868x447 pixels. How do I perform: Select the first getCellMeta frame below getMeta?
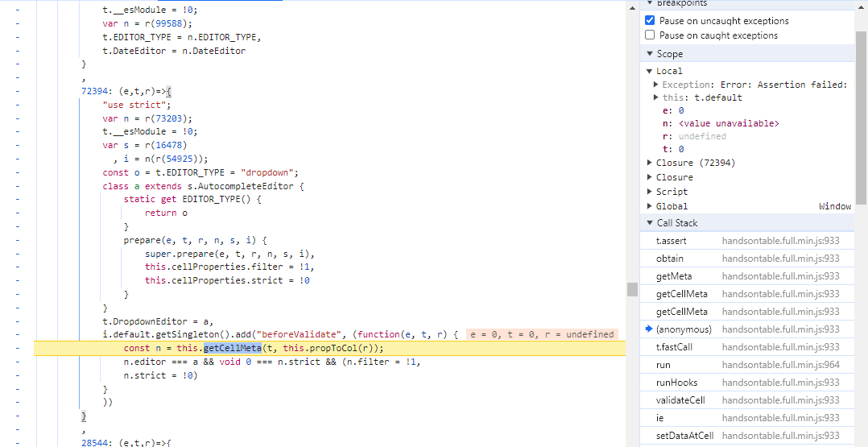tap(747, 293)
